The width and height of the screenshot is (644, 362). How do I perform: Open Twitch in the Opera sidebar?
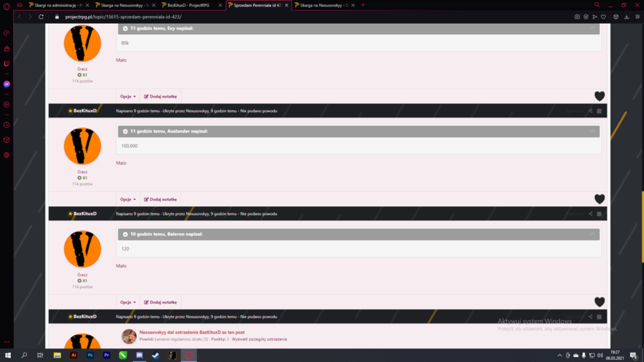click(x=6, y=64)
